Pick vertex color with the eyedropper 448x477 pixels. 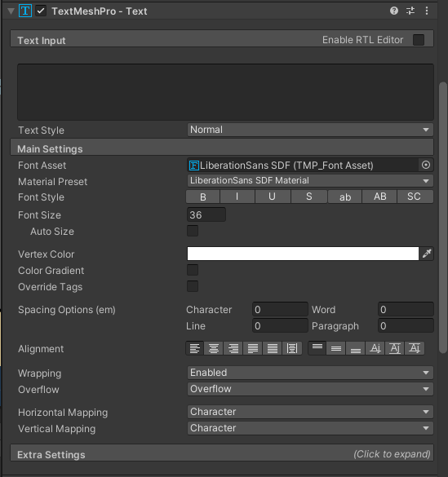coord(427,254)
